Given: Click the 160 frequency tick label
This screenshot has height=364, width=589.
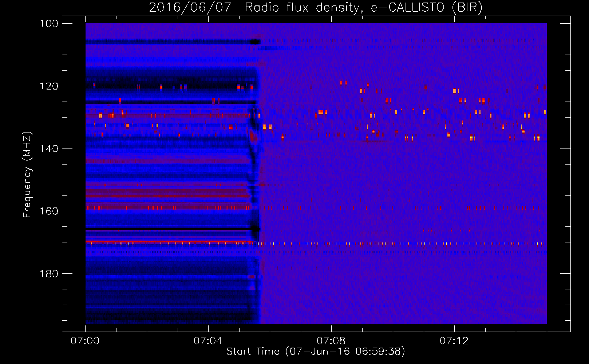Looking at the screenshot, I should (x=49, y=211).
